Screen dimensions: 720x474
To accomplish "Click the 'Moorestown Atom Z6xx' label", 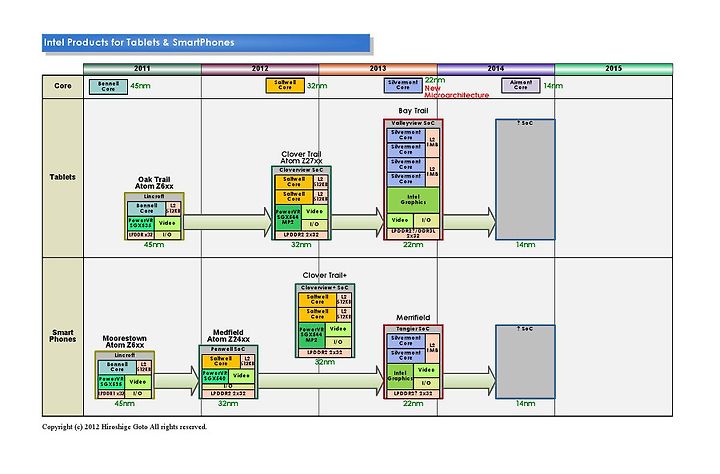I will pyautogui.click(x=124, y=342).
